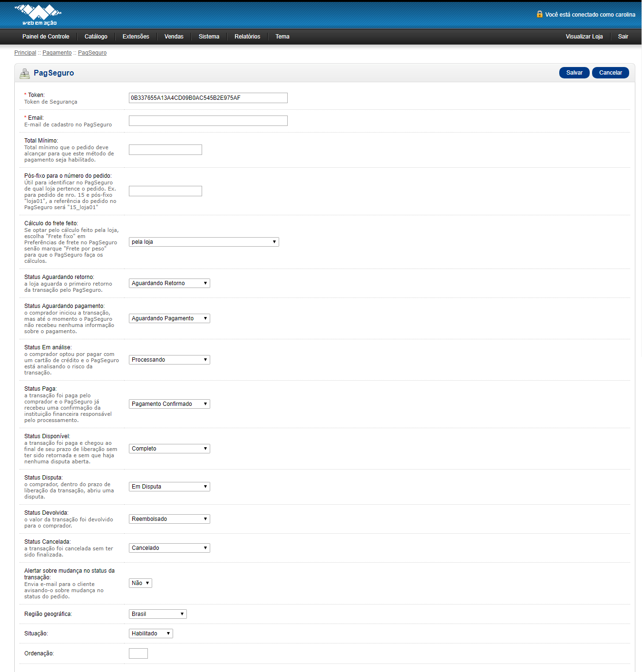Open the Status Aguardando retorno dropdown
The width and height of the screenshot is (642, 672).
(x=169, y=283)
